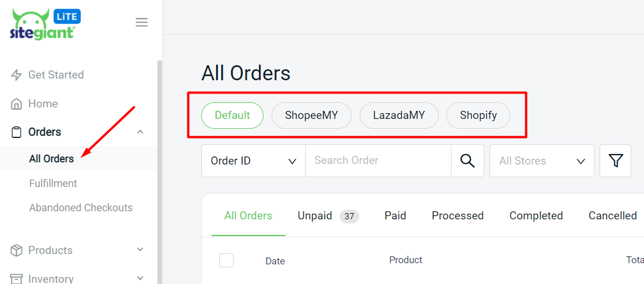Click the Search Order input field
The image size is (644, 284).
pos(378,160)
